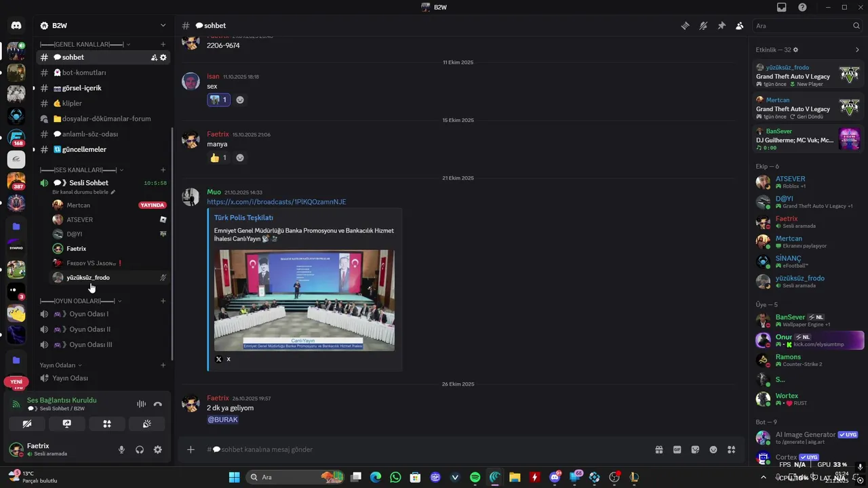Screen dimensions: 868x488
Task: Open görsel-içerik channel
Action: (103, 88)
